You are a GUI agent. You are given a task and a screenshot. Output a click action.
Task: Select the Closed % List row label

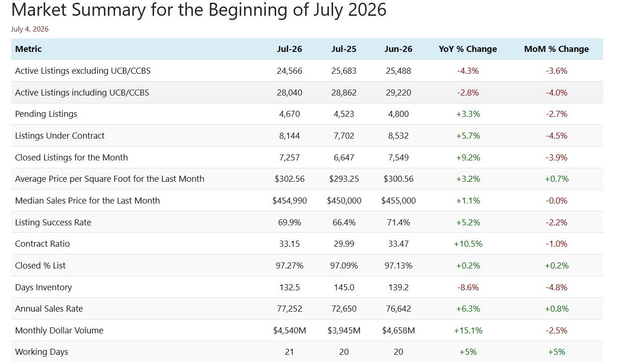tap(40, 266)
